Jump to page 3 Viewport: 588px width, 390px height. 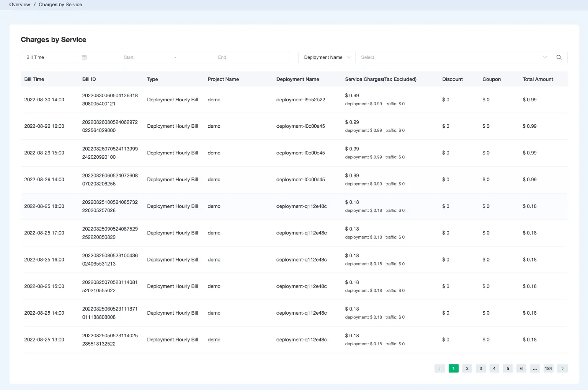click(480, 369)
